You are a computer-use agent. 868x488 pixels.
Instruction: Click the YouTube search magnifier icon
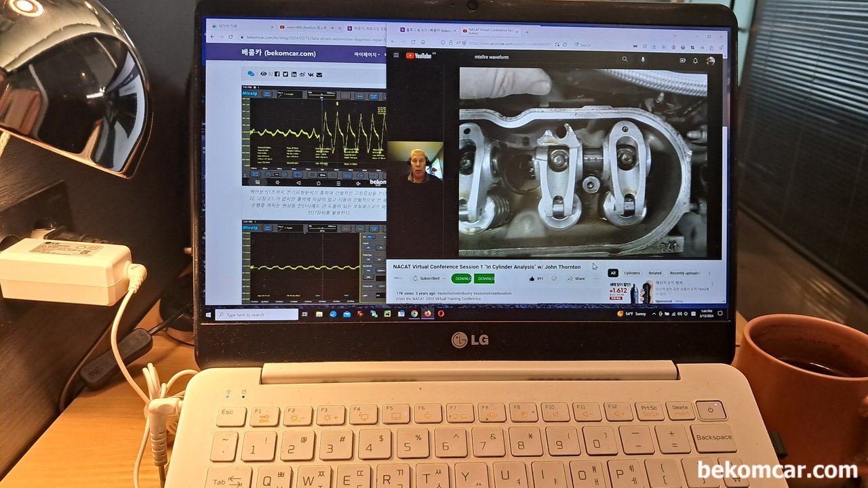click(625, 59)
